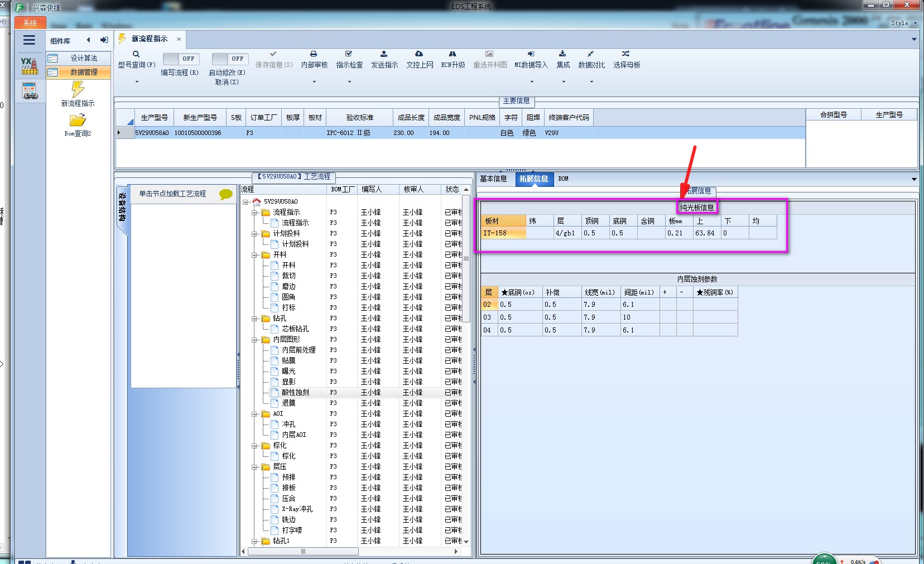Select the 芯板钻孔 tree item

click(x=295, y=329)
